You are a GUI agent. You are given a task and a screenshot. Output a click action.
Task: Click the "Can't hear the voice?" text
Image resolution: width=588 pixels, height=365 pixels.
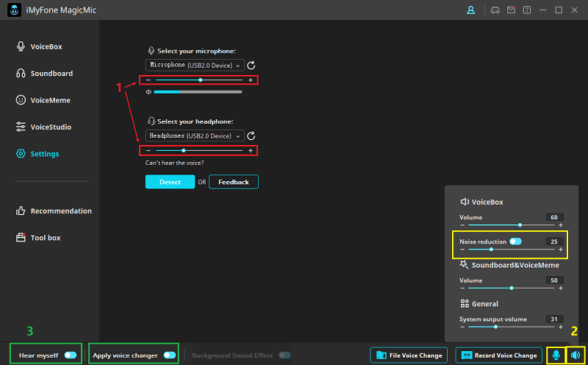click(x=175, y=163)
